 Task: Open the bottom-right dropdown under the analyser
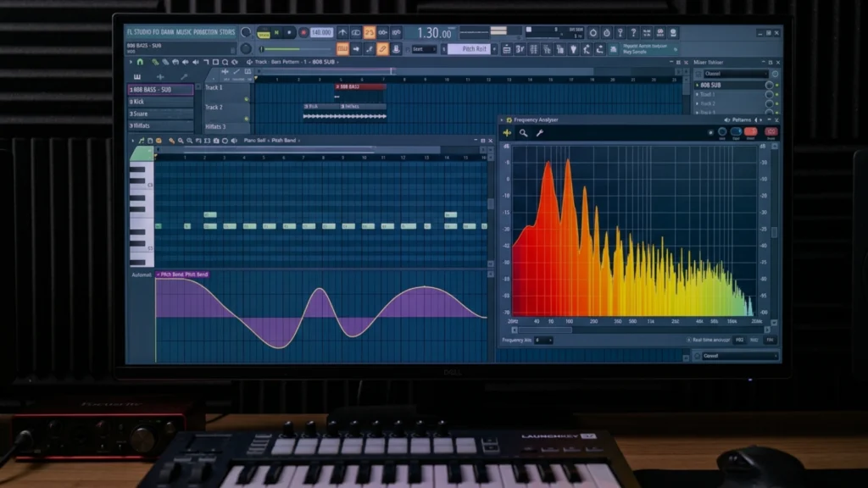pyautogui.click(x=739, y=357)
